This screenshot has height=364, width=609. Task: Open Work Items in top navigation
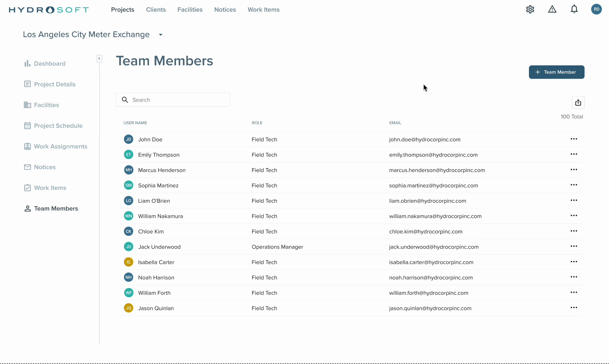coord(263,10)
